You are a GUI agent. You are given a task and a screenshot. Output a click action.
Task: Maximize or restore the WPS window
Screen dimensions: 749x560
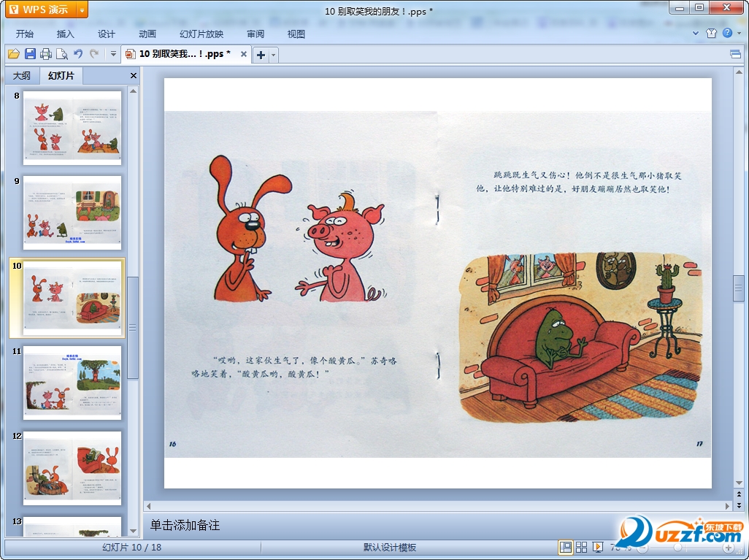tap(699, 7)
